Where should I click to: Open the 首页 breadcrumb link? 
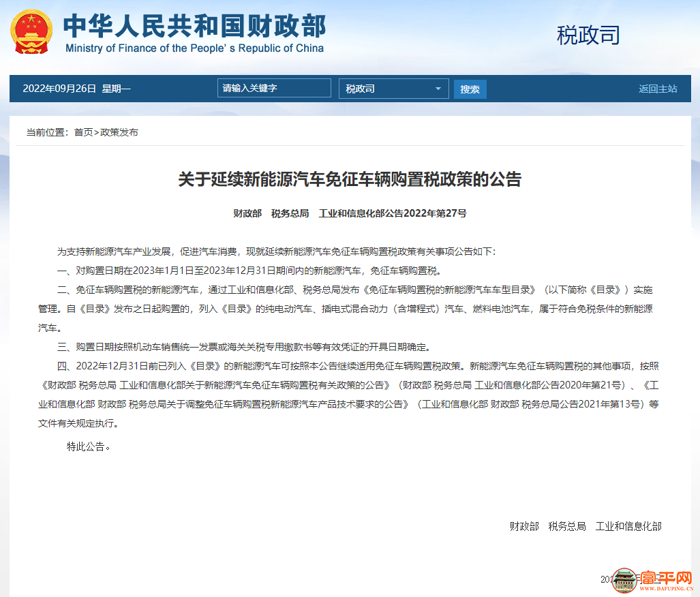[83, 132]
